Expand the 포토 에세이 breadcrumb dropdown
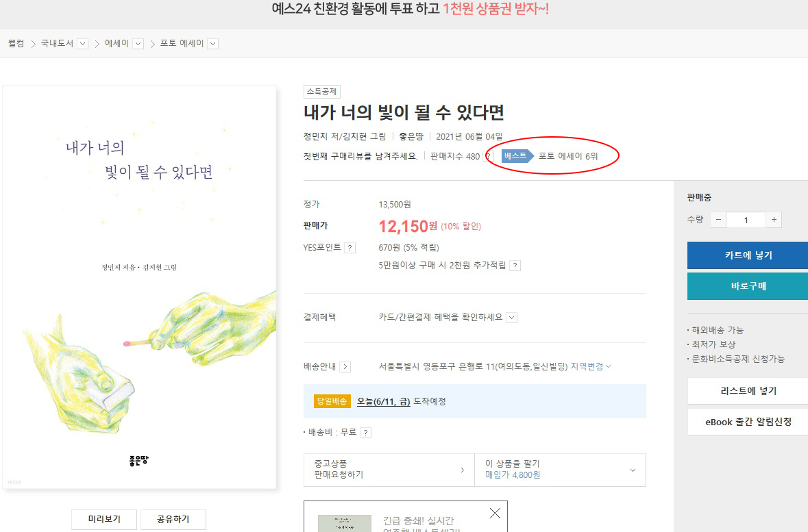Image resolution: width=808 pixels, height=532 pixels. click(213, 44)
